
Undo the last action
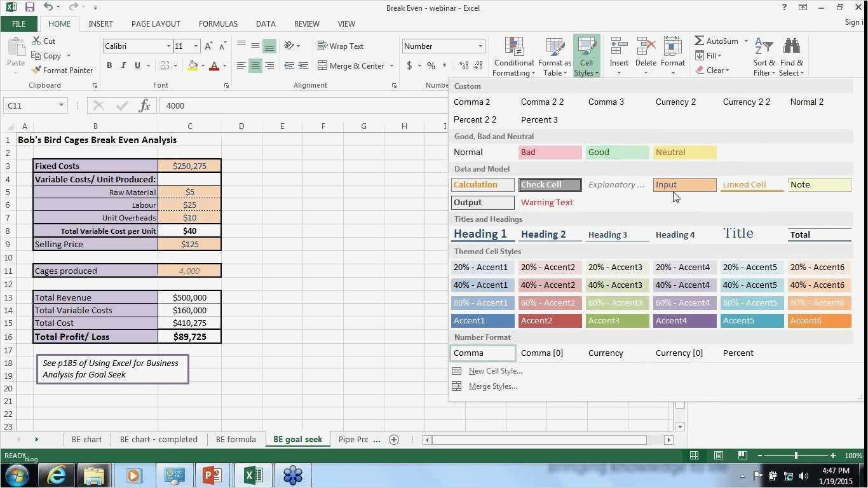tap(49, 8)
